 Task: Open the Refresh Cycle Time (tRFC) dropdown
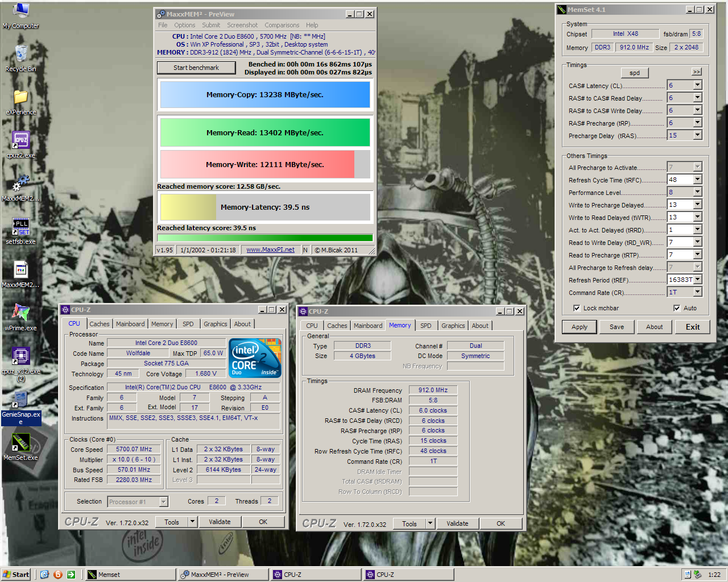click(x=697, y=180)
